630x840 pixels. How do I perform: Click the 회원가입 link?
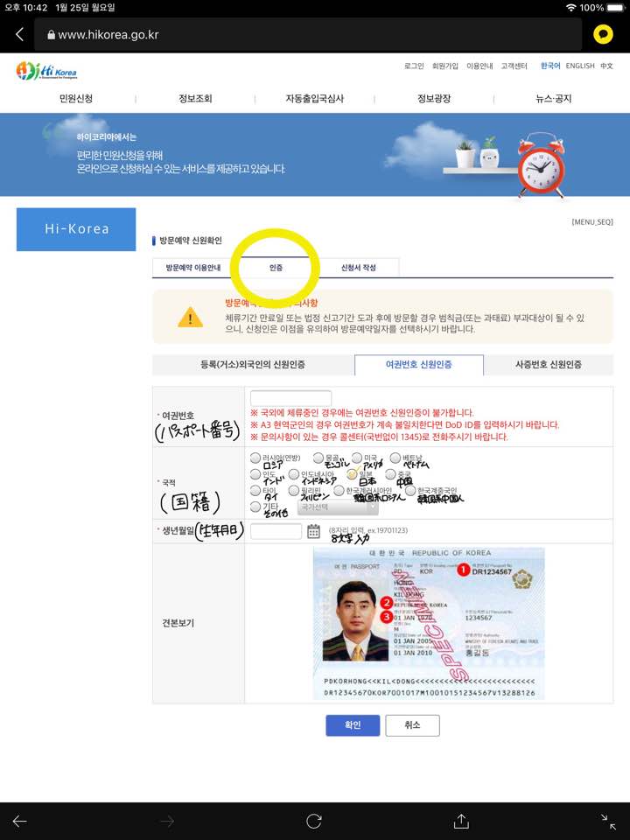click(x=445, y=66)
